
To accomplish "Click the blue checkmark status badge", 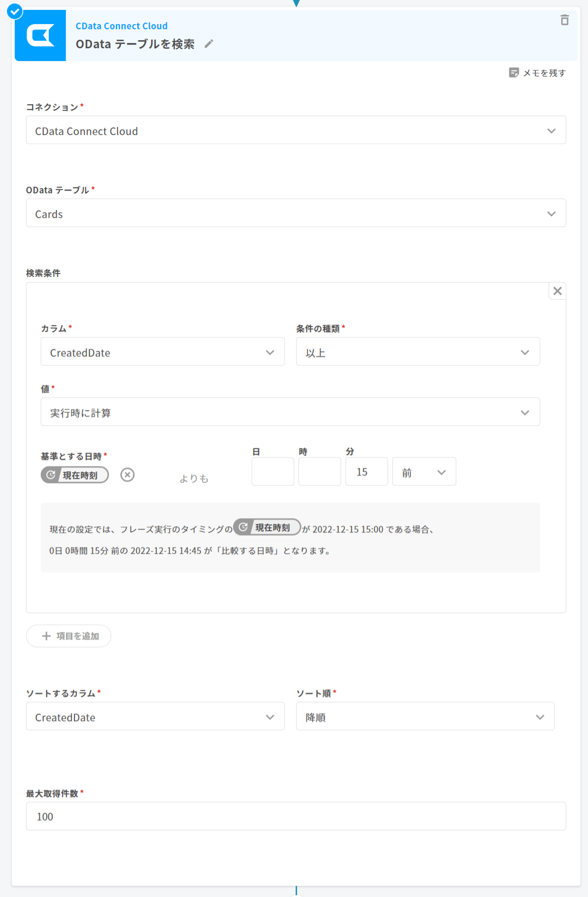I will click(x=15, y=12).
